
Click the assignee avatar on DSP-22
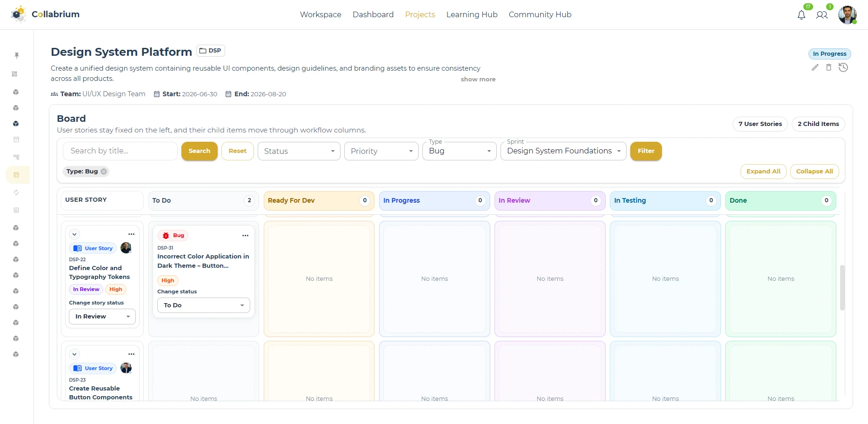pyautogui.click(x=126, y=248)
